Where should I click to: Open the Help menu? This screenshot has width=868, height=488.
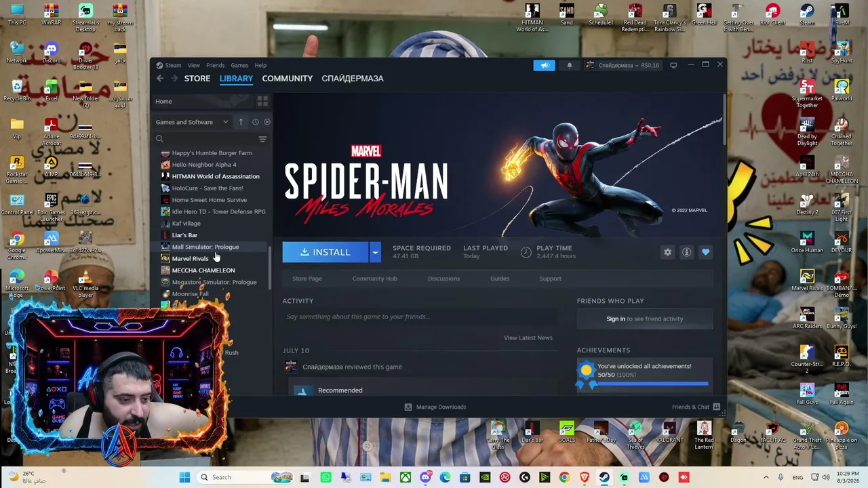coord(260,65)
